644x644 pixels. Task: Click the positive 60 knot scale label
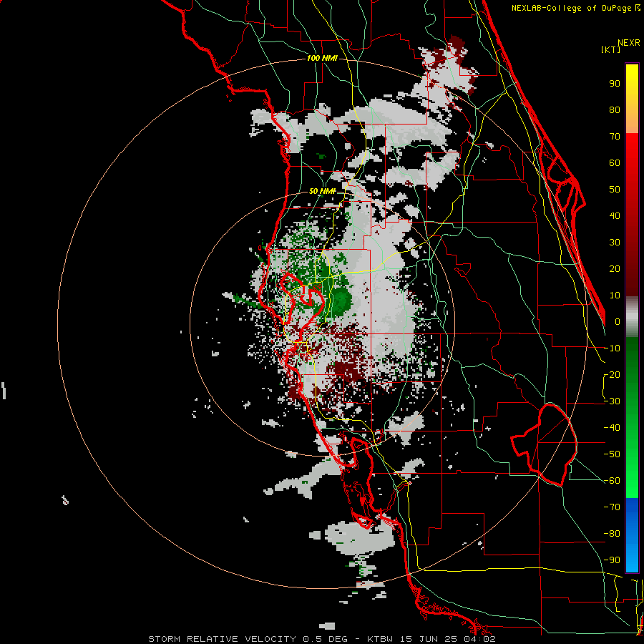point(615,163)
